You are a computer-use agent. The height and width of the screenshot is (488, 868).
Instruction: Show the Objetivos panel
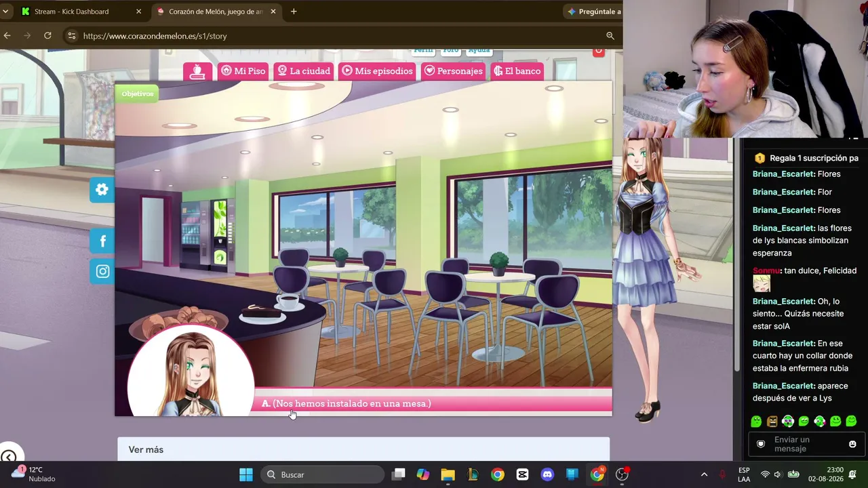pos(137,94)
